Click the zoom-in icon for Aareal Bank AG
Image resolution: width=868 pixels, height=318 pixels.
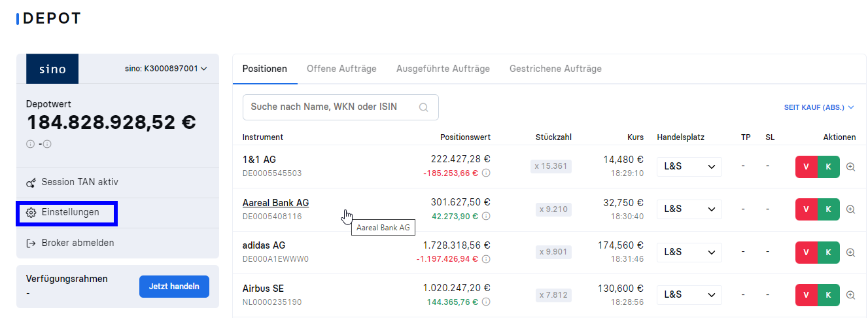(x=850, y=209)
